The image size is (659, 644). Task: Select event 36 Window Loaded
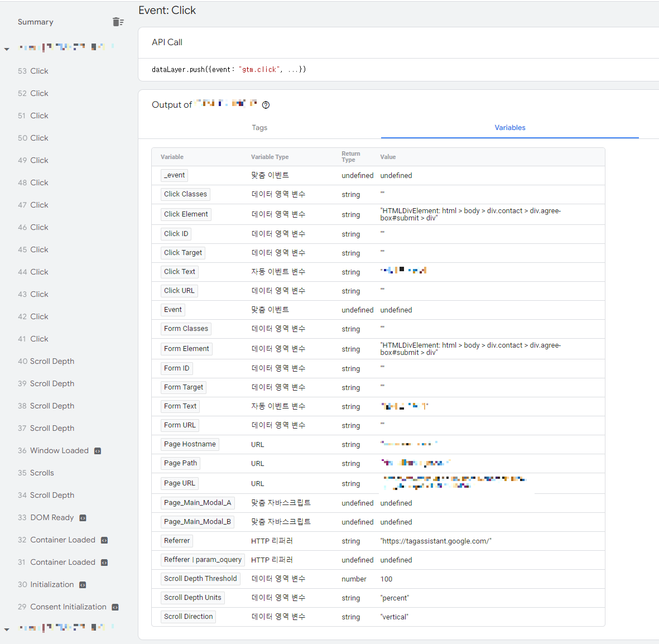54,450
